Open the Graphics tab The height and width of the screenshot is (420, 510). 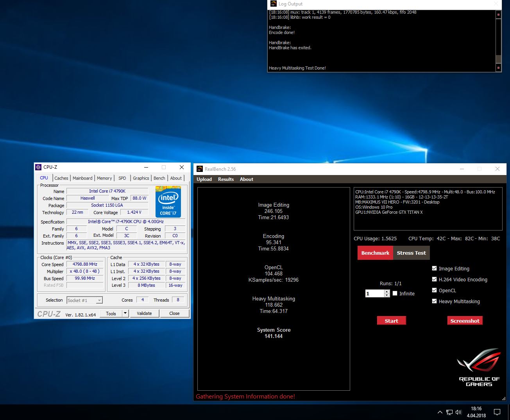[x=141, y=178]
